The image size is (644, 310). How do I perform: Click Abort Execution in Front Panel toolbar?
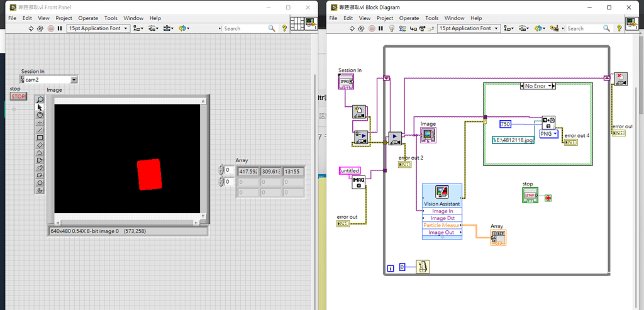pos(51,28)
